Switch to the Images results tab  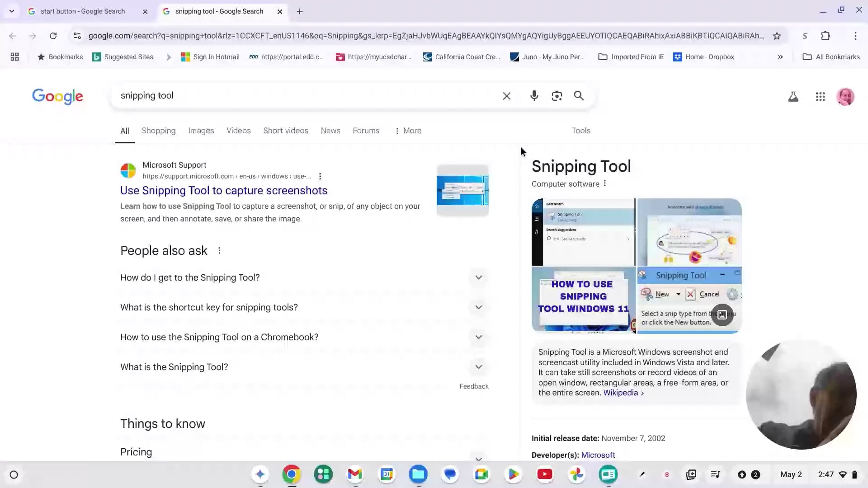201,131
